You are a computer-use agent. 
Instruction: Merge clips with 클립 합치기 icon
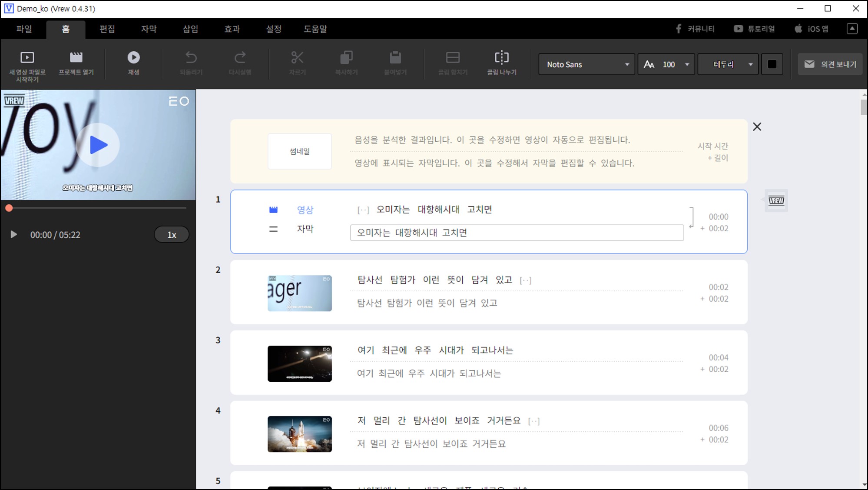(x=453, y=57)
